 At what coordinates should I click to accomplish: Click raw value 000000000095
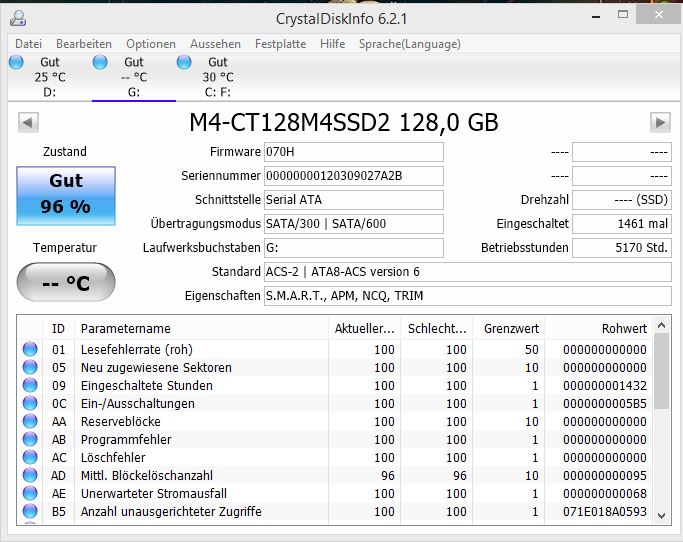(605, 476)
